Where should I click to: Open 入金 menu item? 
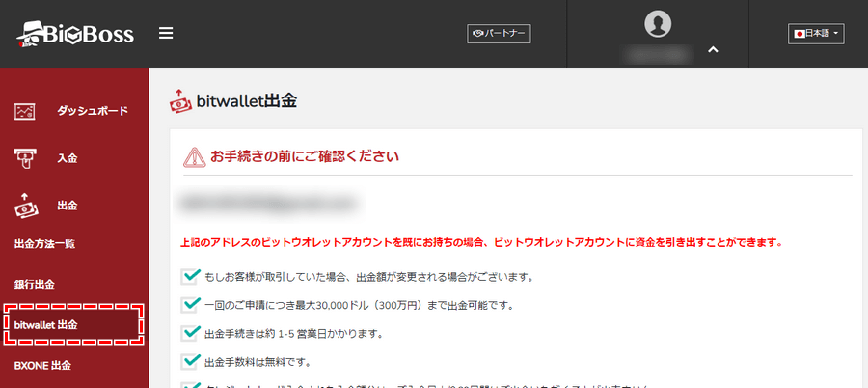pos(67,158)
